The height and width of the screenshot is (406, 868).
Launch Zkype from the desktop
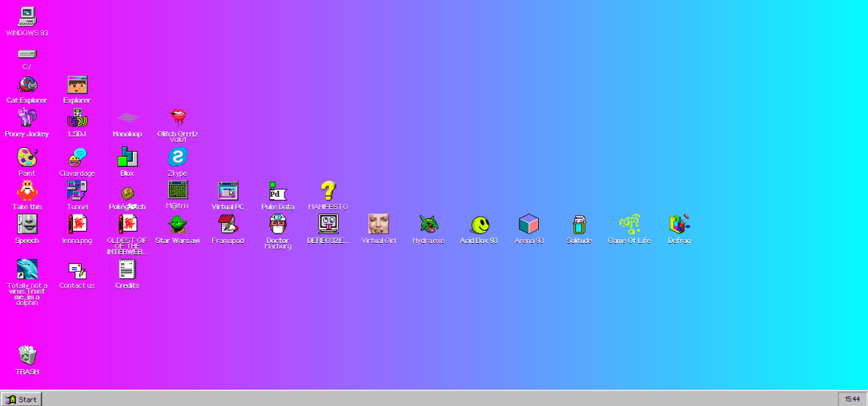click(177, 158)
